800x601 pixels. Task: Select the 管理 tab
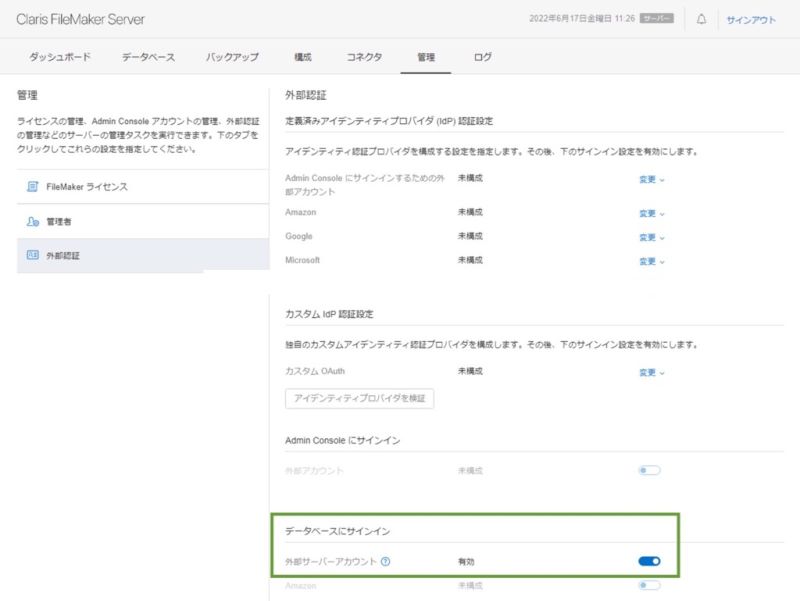coord(426,57)
